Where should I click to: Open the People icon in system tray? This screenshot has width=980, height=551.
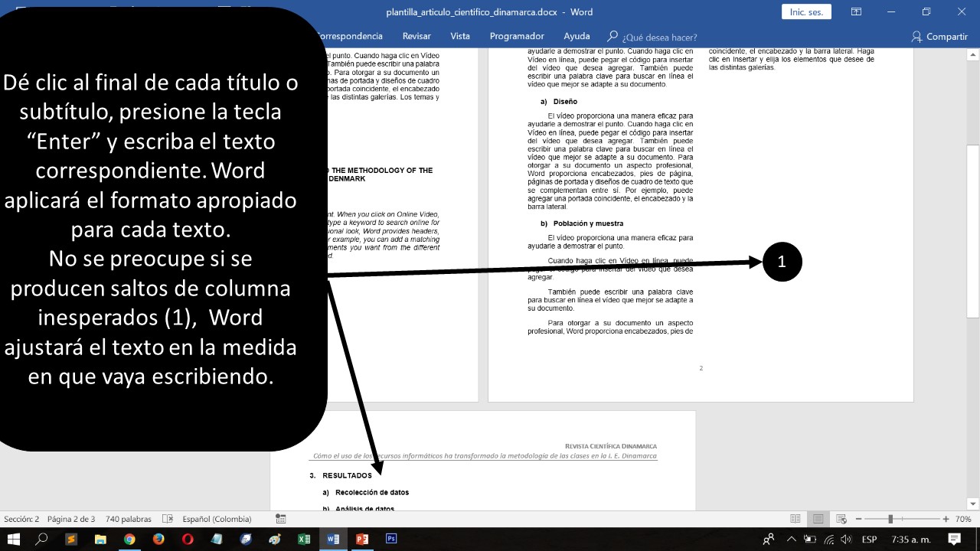[x=769, y=539]
